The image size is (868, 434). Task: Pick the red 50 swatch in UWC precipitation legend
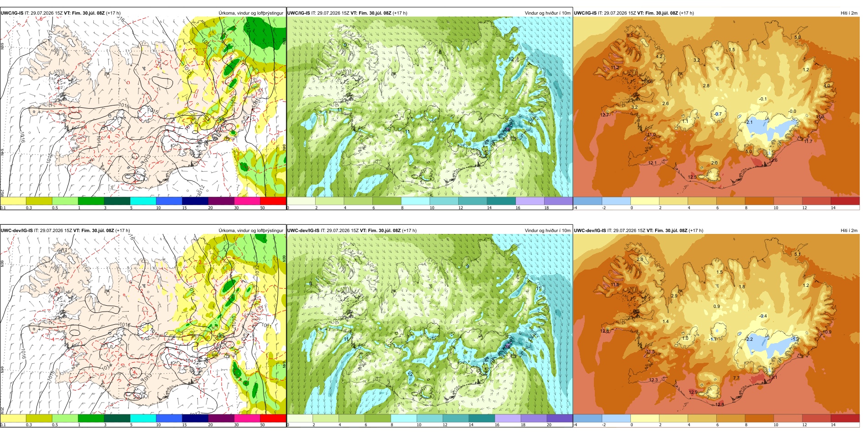click(273, 201)
